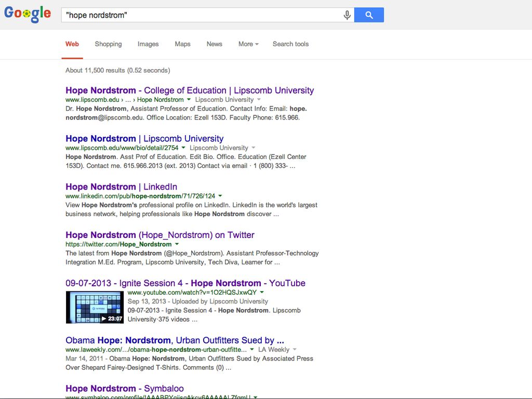Expand dropdown arrow beside twitter.com URL
This screenshot has width=532, height=399.
click(177, 245)
